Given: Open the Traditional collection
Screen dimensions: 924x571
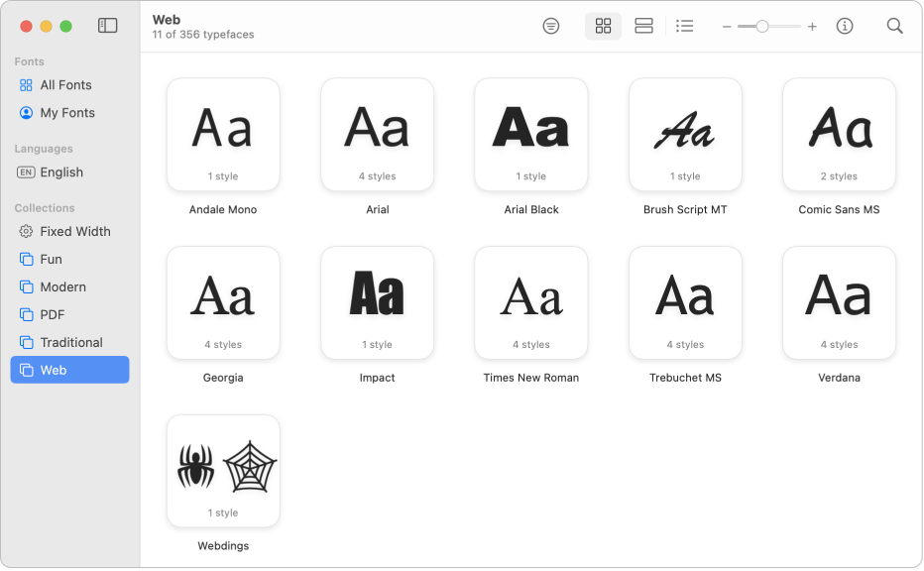Looking at the screenshot, I should 69,342.
